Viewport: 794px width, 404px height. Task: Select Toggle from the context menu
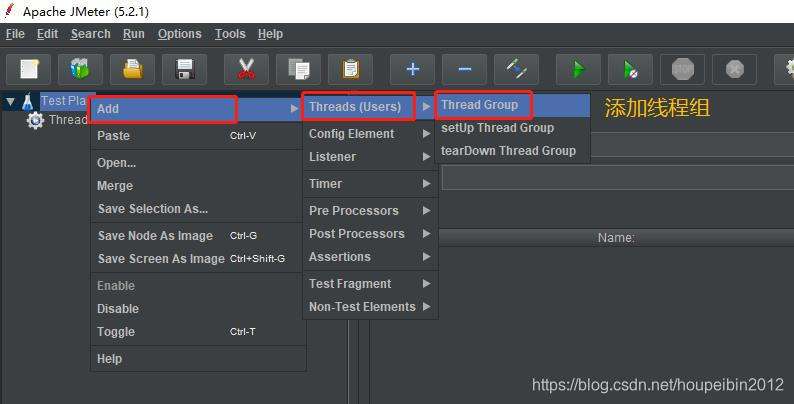(198, 332)
